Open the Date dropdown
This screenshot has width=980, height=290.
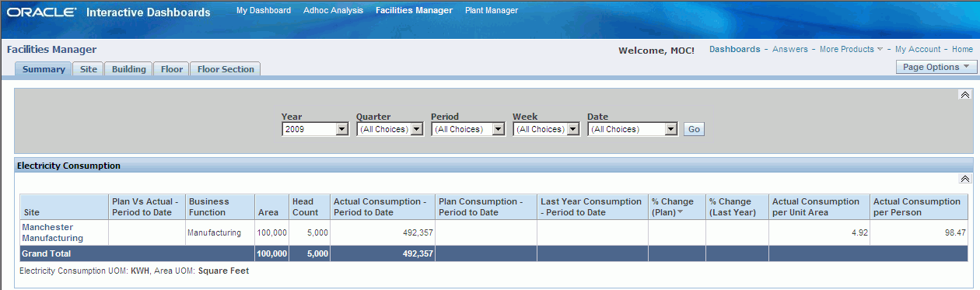[x=632, y=129]
